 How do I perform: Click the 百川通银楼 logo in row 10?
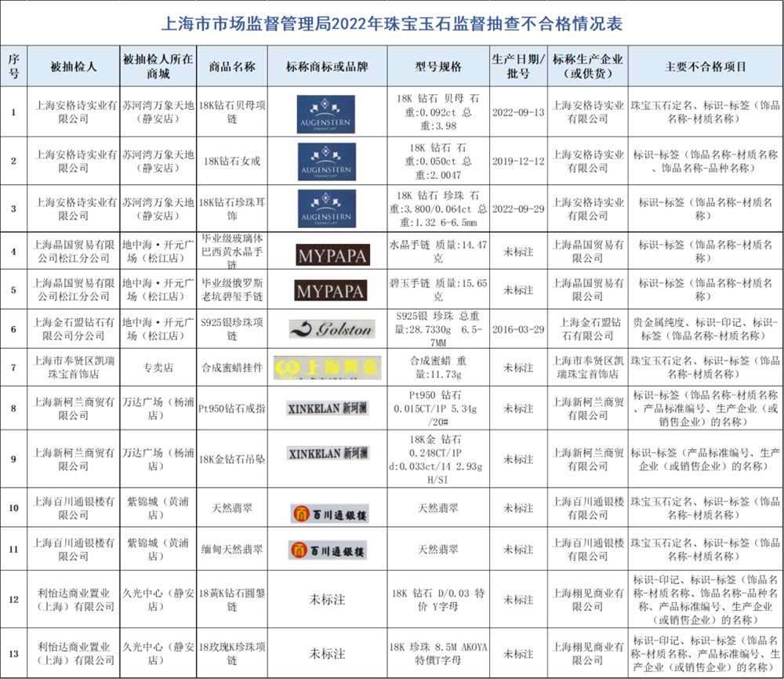click(x=329, y=514)
